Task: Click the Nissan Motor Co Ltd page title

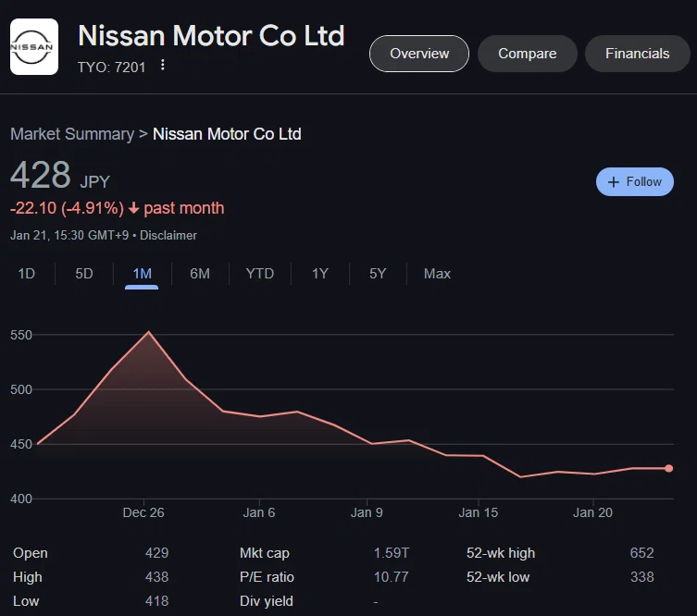Action: point(211,35)
